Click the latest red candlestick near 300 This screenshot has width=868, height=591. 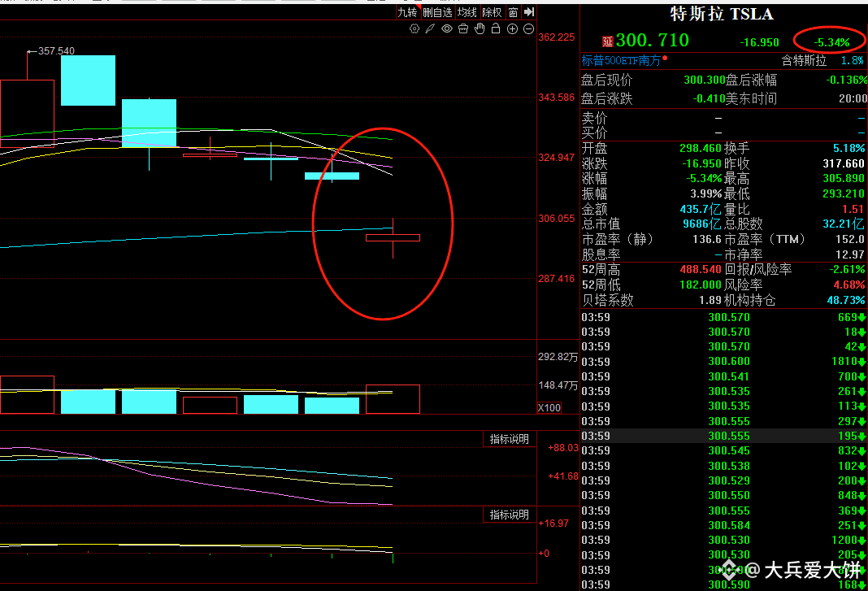tap(393, 238)
